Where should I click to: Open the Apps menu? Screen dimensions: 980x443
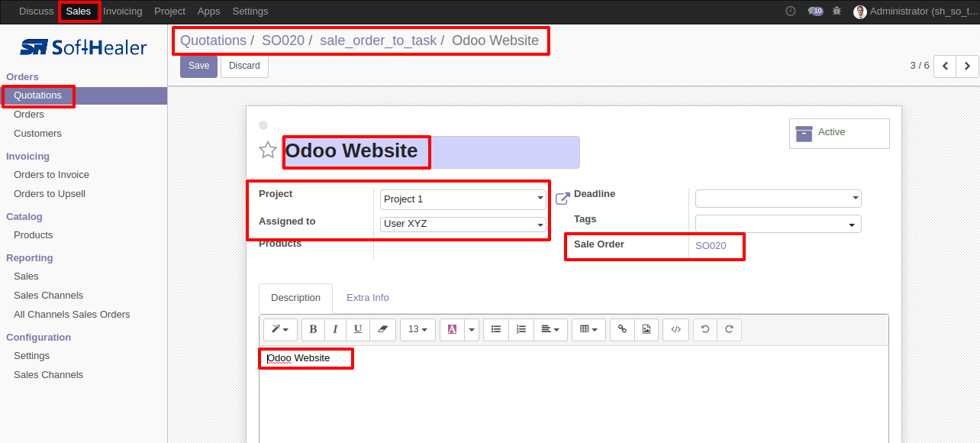pyautogui.click(x=208, y=11)
